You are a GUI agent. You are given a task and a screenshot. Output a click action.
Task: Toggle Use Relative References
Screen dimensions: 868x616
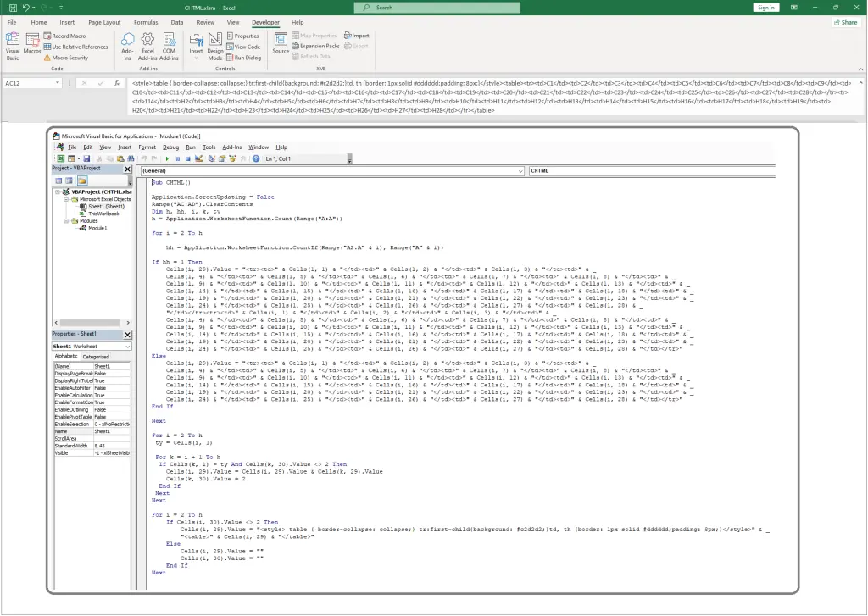tap(76, 47)
